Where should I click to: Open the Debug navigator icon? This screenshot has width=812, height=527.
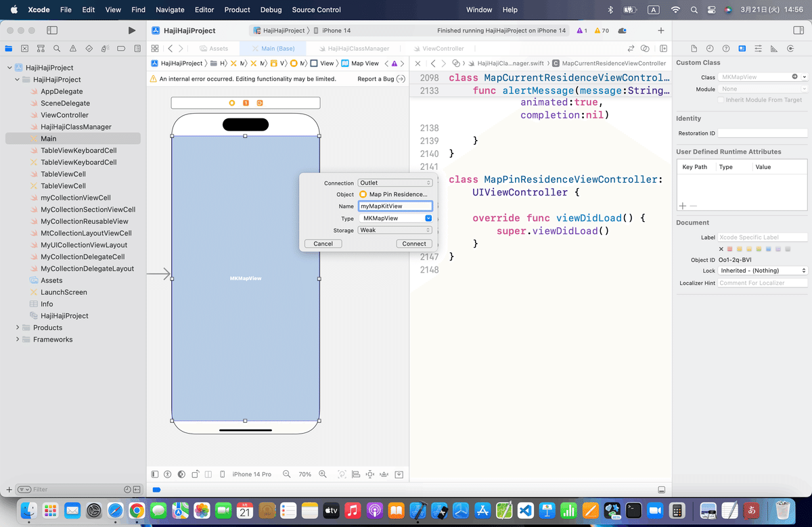pos(106,49)
